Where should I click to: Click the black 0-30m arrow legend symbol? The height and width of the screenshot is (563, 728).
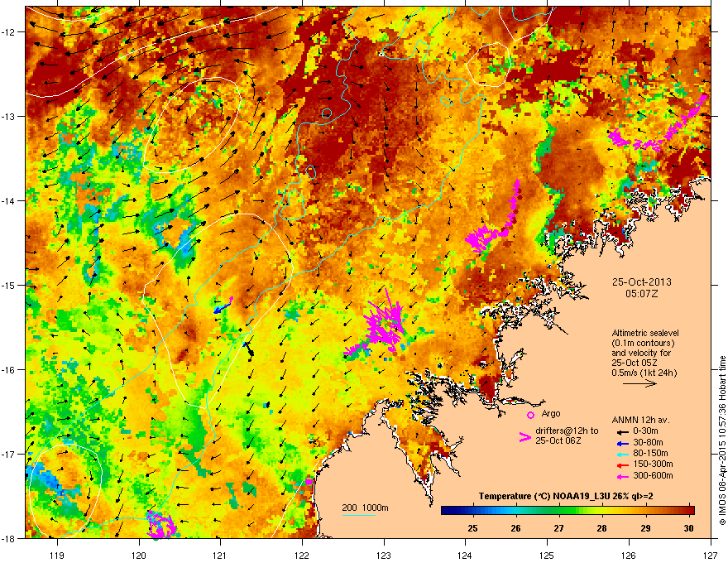[x=621, y=431]
